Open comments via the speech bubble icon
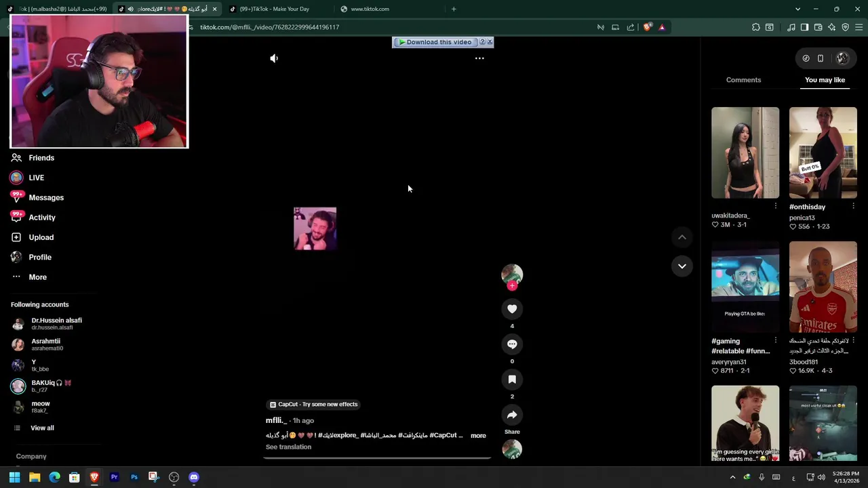 coord(512,344)
